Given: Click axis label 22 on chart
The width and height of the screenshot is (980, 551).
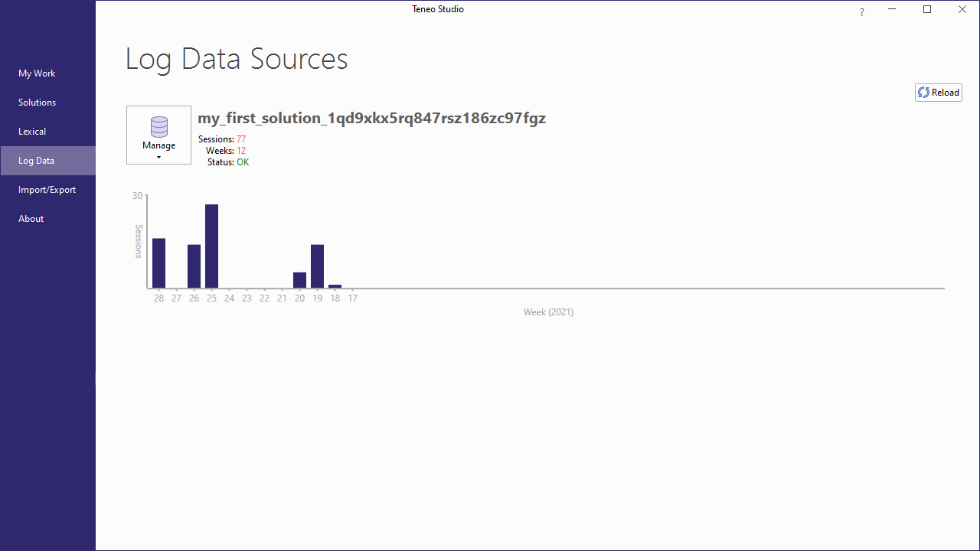Looking at the screenshot, I should point(264,298).
